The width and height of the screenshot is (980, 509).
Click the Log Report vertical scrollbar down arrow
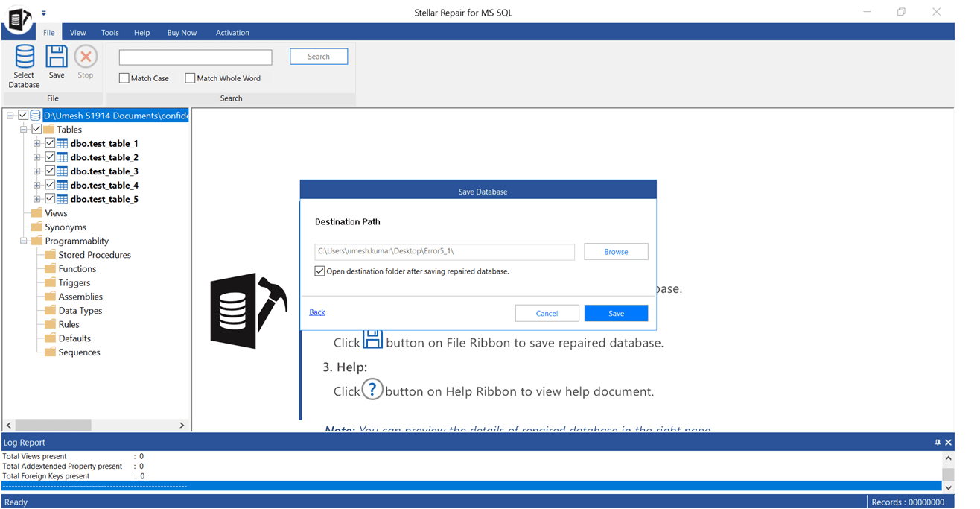[948, 487]
